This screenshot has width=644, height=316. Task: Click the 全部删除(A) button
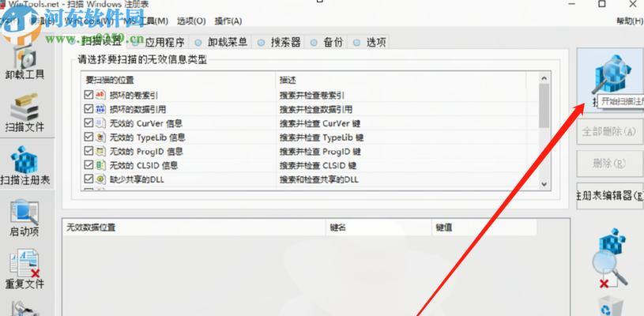coord(609,132)
